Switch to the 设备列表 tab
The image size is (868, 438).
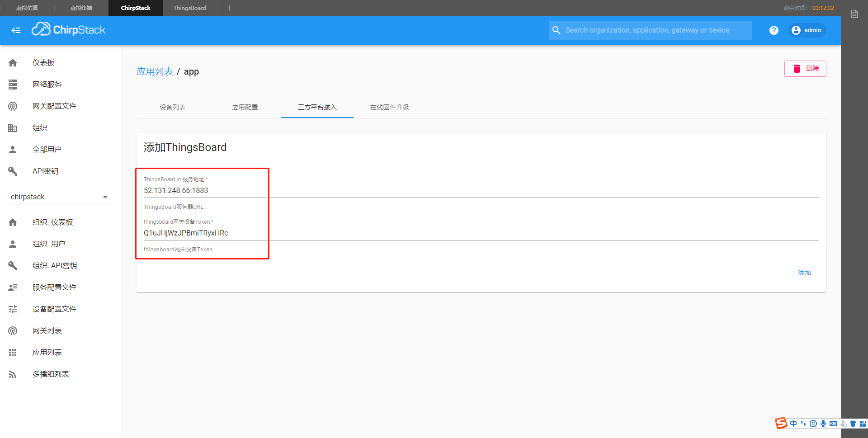click(172, 107)
